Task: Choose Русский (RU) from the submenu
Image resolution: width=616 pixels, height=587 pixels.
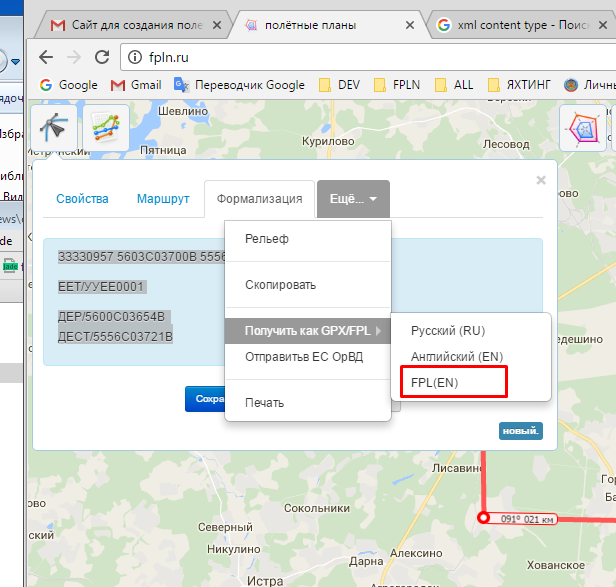Action: (x=448, y=330)
